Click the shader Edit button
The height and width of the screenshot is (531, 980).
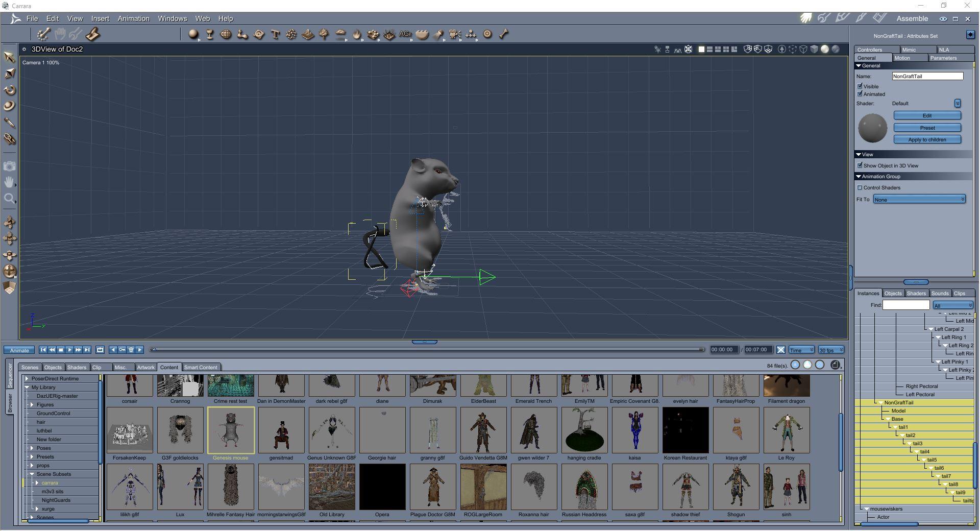[x=927, y=115]
